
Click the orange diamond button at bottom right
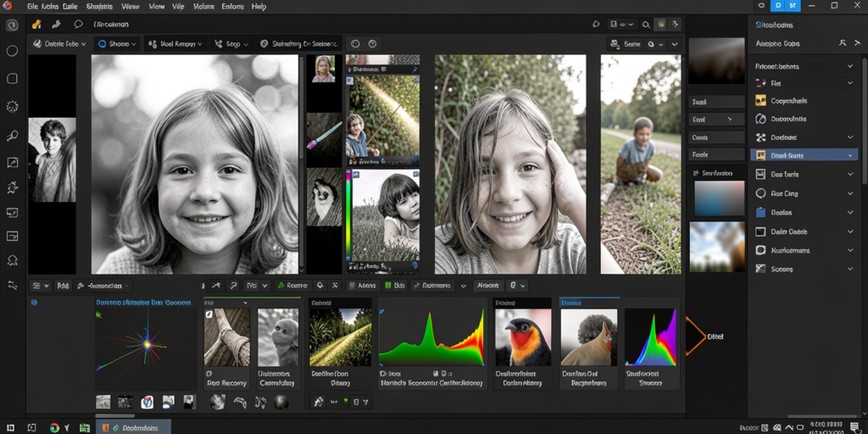(696, 336)
